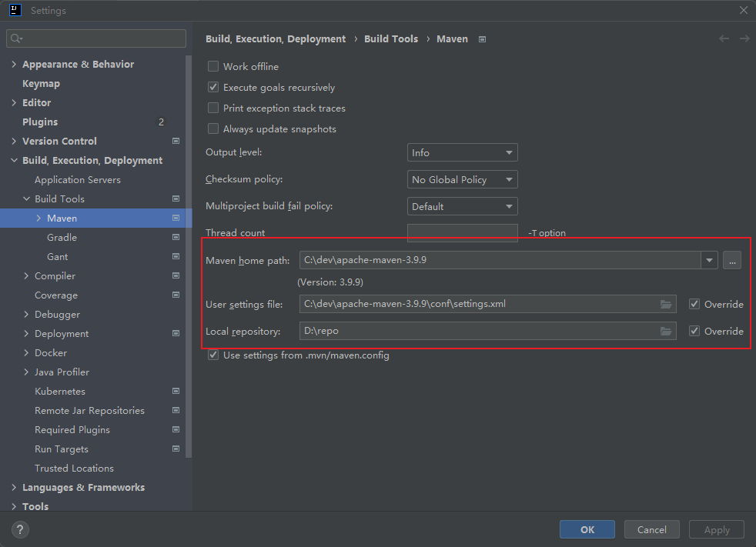Click folder icon in User settings file field
The image size is (756, 547).
click(x=666, y=304)
